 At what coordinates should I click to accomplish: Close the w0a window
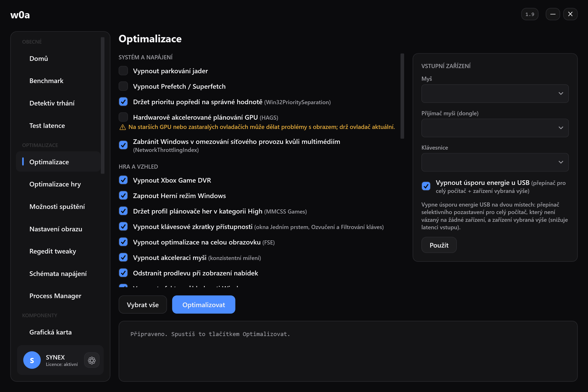[570, 14]
